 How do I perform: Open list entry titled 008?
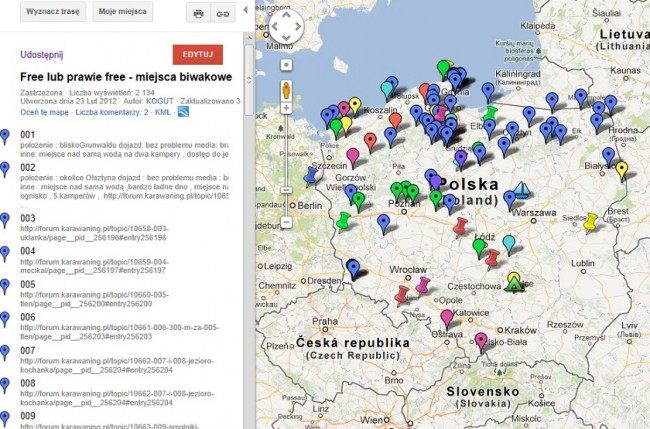click(28, 383)
